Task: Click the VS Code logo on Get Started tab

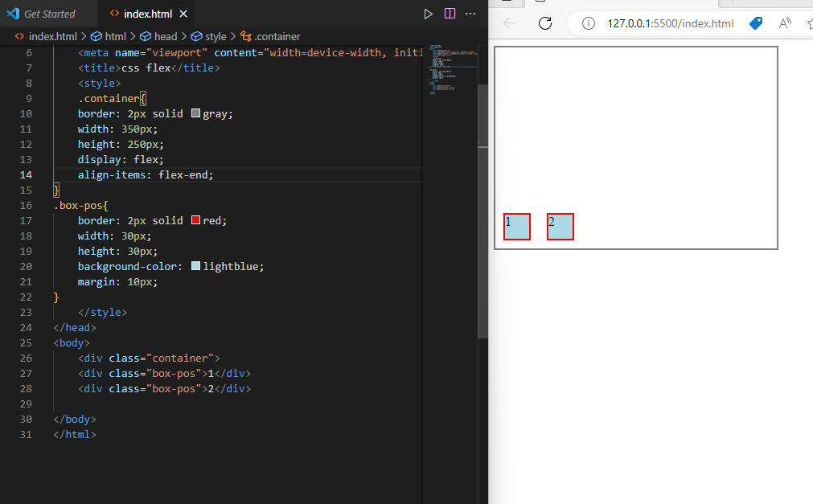Action: point(13,14)
